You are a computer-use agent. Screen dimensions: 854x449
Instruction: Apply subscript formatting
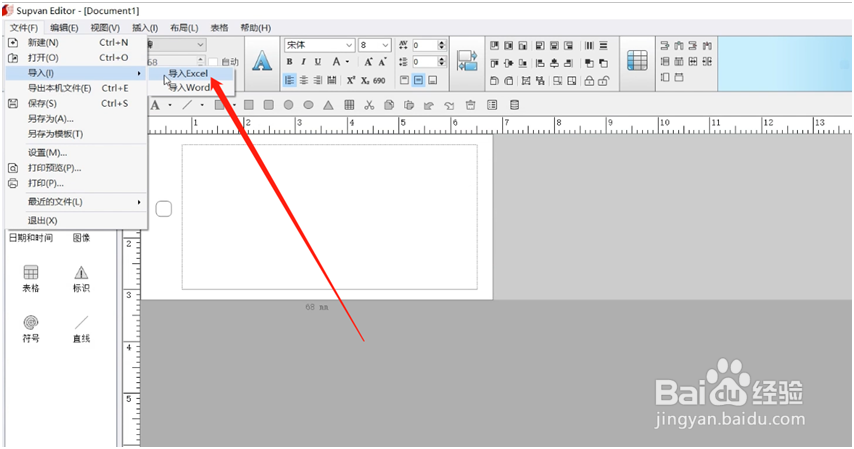tap(365, 81)
